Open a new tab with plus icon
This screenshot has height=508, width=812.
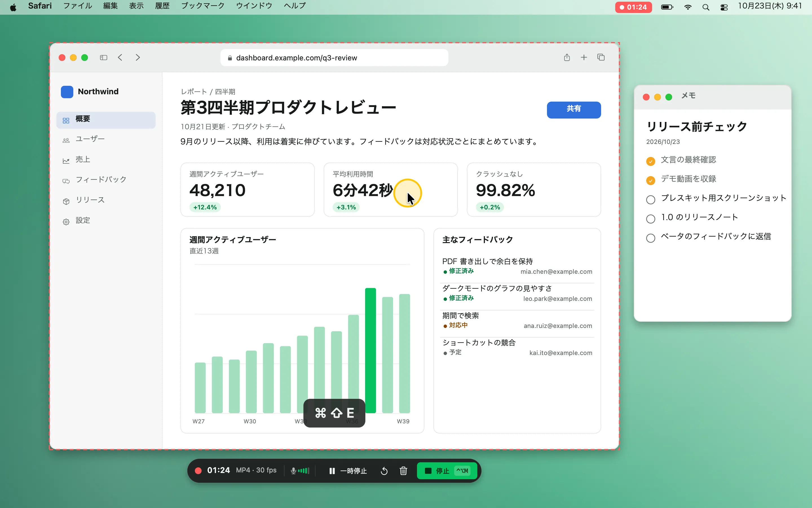pos(584,58)
